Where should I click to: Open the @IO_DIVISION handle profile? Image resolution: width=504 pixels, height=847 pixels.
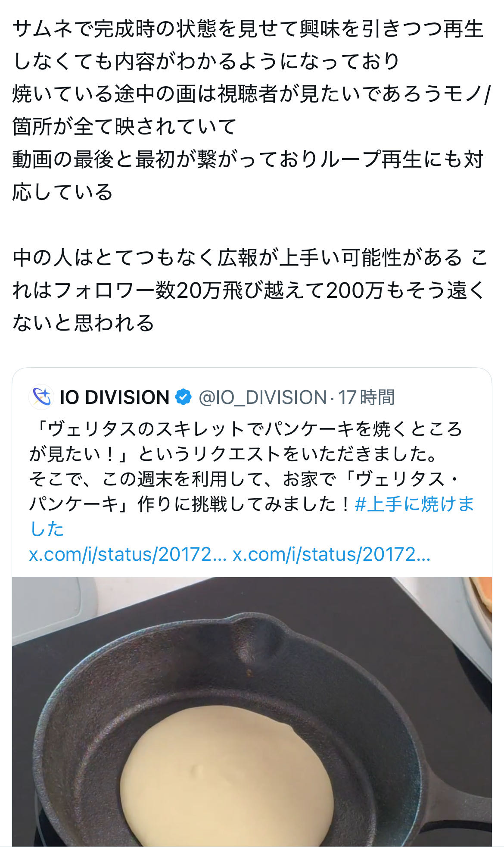tap(262, 397)
